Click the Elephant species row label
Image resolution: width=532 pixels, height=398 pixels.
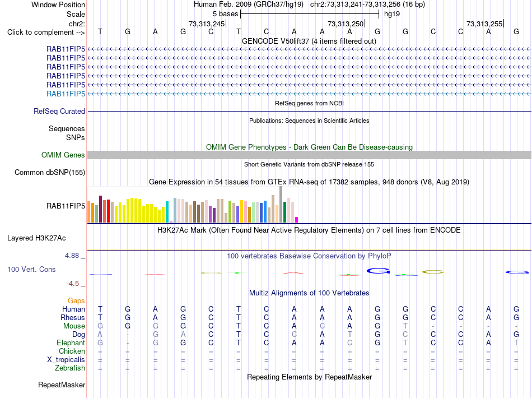coord(71,343)
